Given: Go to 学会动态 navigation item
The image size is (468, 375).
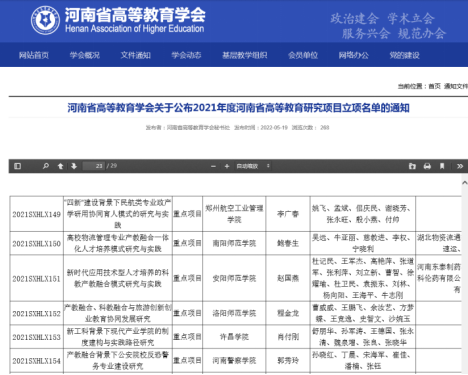Looking at the screenshot, I should (186, 55).
